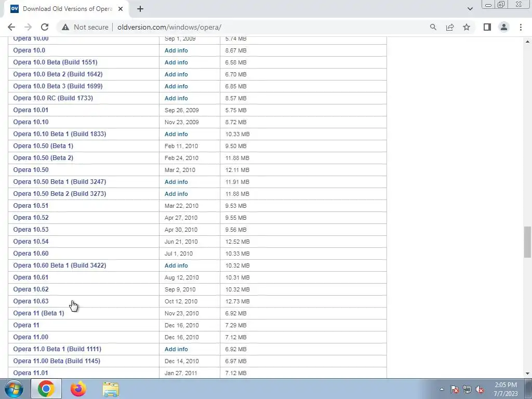Viewport: 532px width, 399px height.
Task: Select the Download Old Versions of Opera tab
Action: [x=66, y=9]
